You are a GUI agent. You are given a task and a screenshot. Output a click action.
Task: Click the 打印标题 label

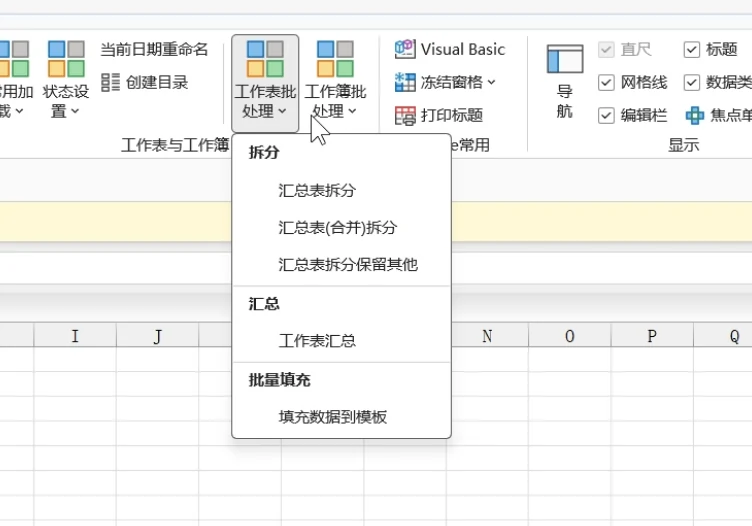point(452,116)
